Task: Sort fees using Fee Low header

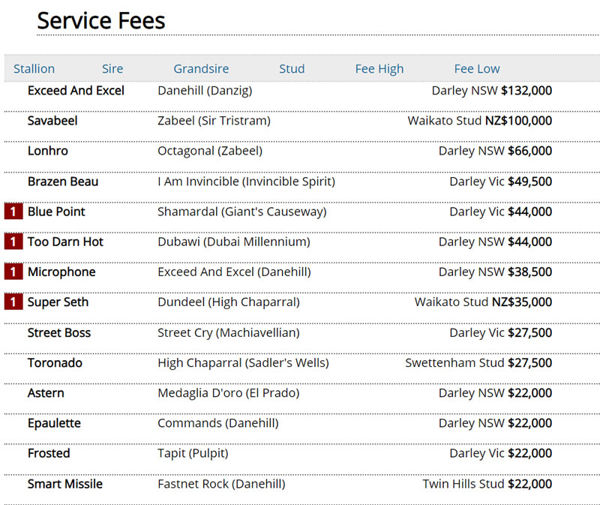Action: (x=477, y=69)
